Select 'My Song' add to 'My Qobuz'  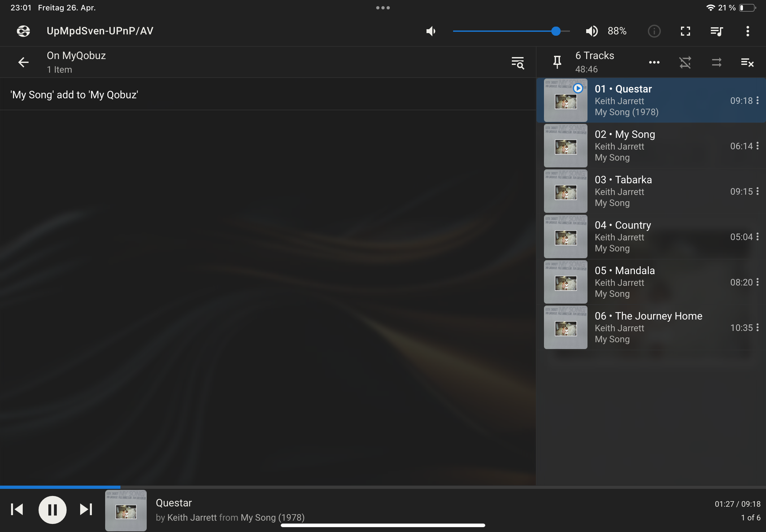(x=74, y=95)
